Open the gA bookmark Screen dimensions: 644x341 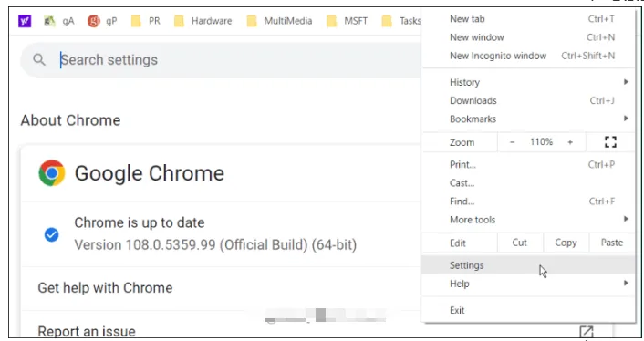tap(59, 21)
